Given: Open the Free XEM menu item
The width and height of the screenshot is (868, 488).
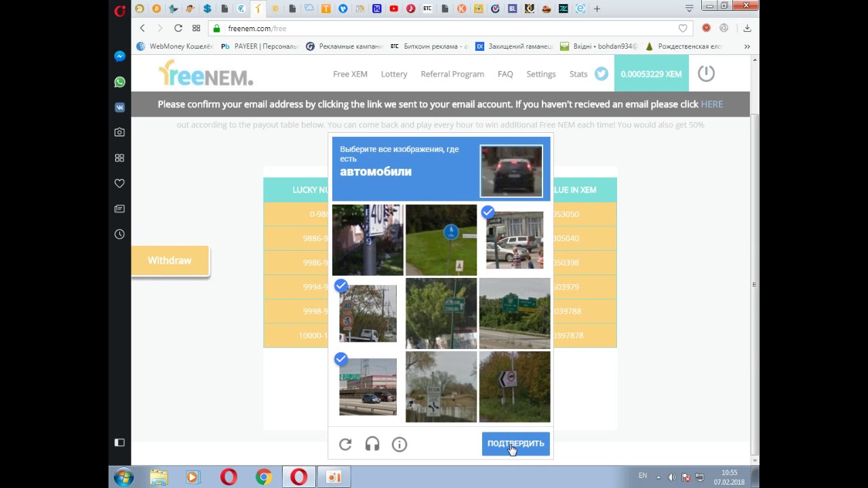Looking at the screenshot, I should [350, 74].
